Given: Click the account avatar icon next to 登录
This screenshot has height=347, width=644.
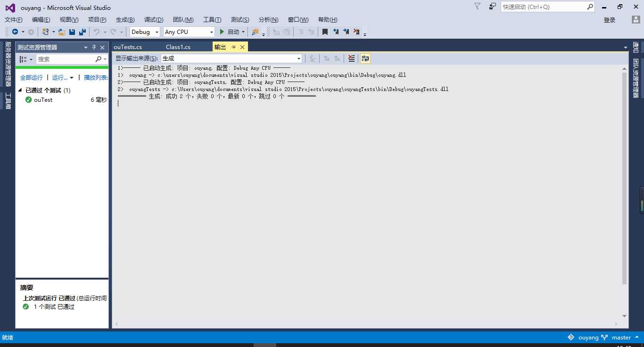Looking at the screenshot, I should click(636, 20).
